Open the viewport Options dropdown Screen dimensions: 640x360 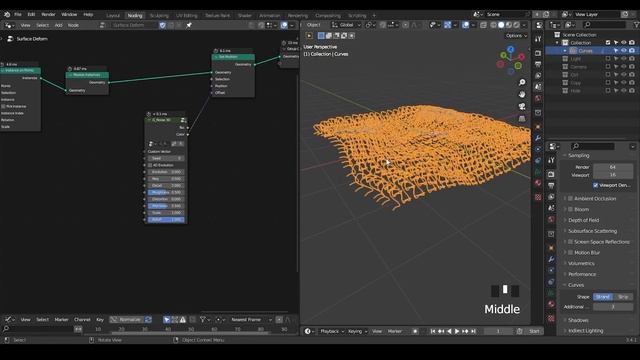(516, 36)
